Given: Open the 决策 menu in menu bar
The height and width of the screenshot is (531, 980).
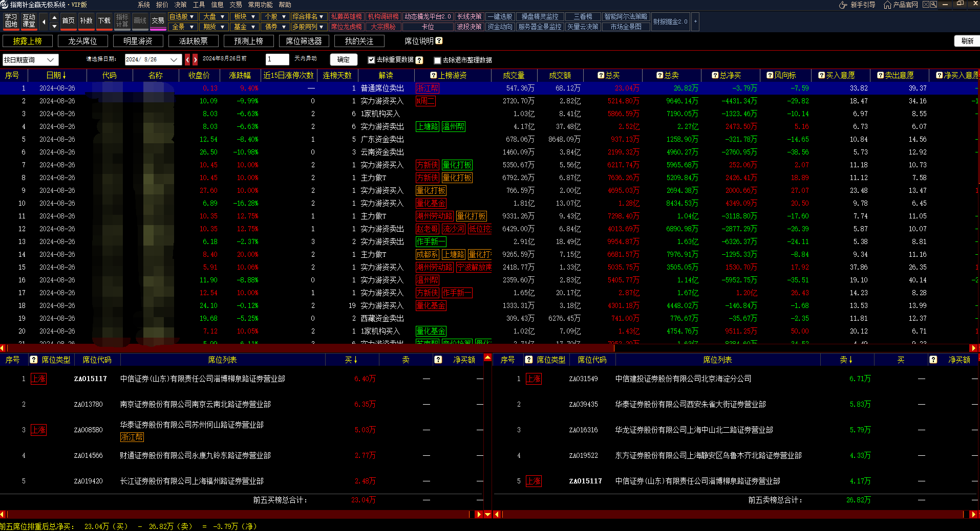Looking at the screenshot, I should point(180,5).
